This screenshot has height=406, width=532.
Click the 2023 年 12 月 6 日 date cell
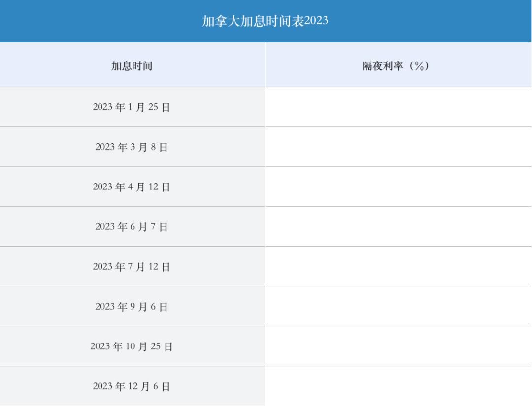(133, 386)
